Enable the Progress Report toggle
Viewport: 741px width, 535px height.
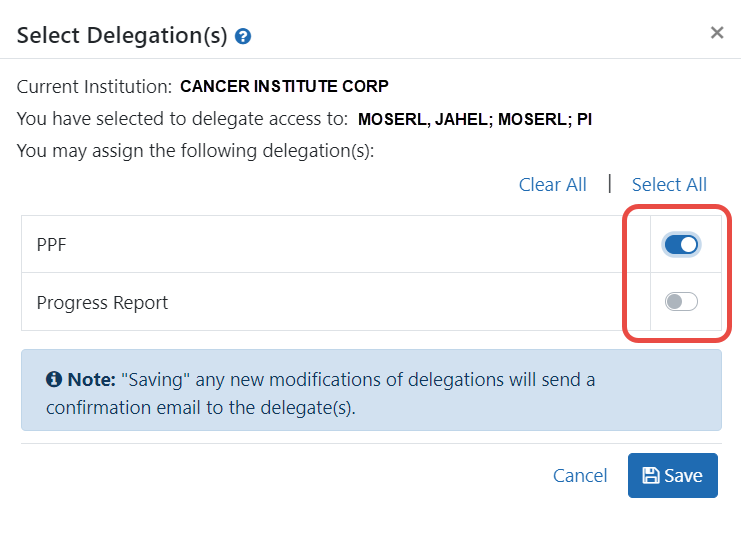(681, 302)
